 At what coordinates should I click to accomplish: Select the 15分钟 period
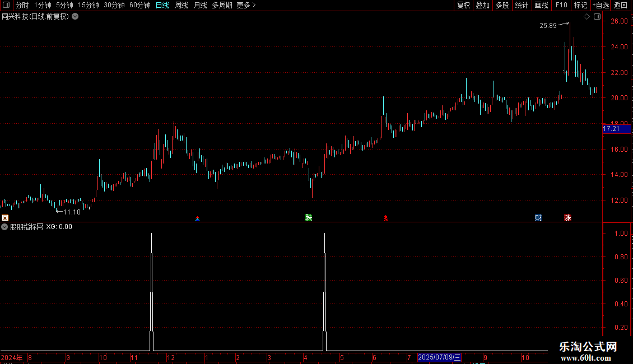pyautogui.click(x=89, y=5)
